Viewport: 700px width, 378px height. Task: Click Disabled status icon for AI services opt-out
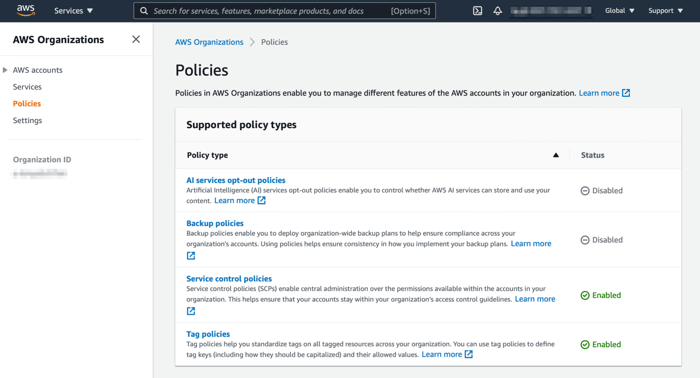[x=585, y=191]
